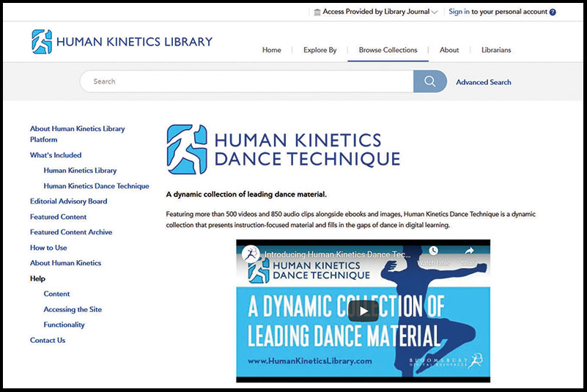Open the How to Use link
The image size is (587, 392).
(48, 248)
